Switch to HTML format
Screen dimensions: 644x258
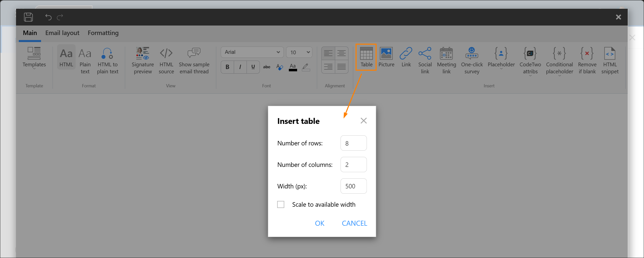coord(66,58)
